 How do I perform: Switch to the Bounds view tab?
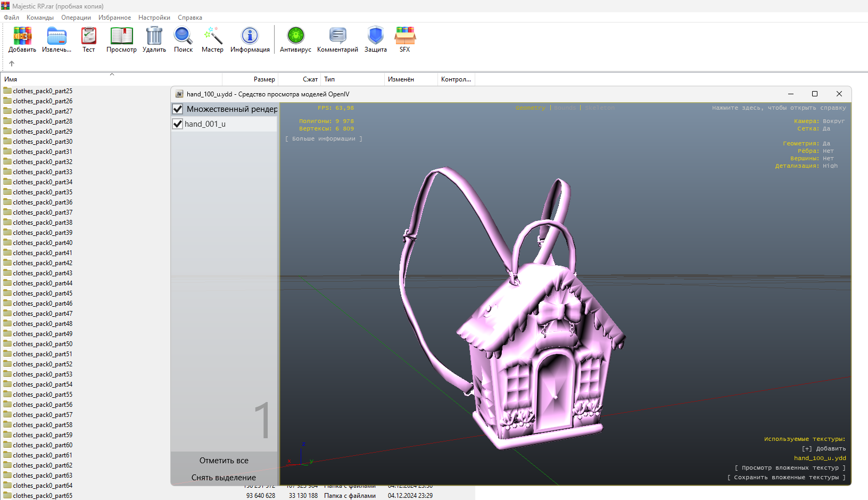tap(565, 108)
